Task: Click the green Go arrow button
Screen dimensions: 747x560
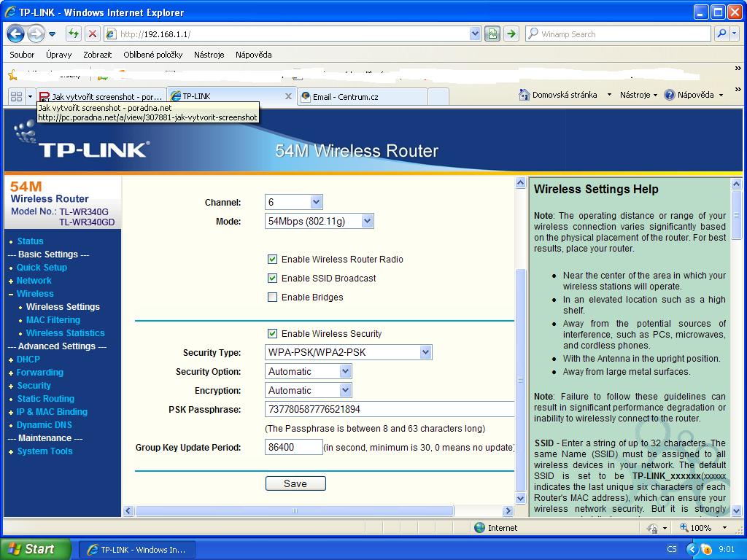Action: click(x=511, y=34)
